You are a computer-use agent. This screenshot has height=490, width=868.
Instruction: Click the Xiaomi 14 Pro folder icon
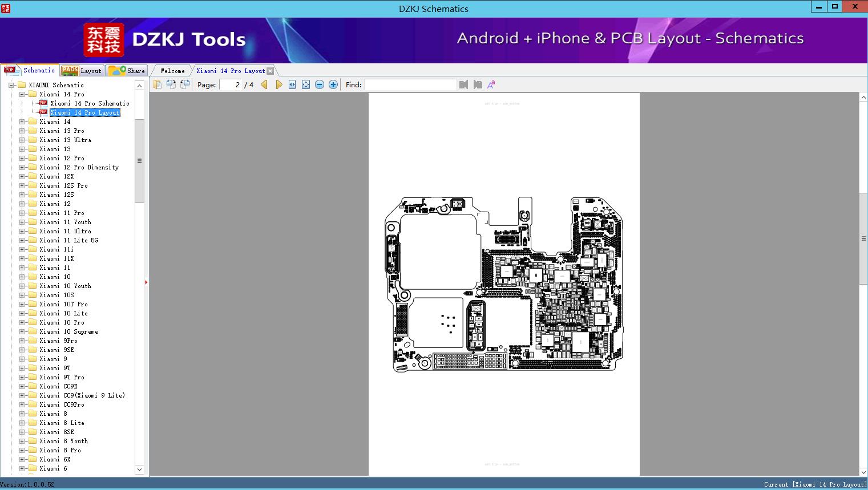point(33,94)
